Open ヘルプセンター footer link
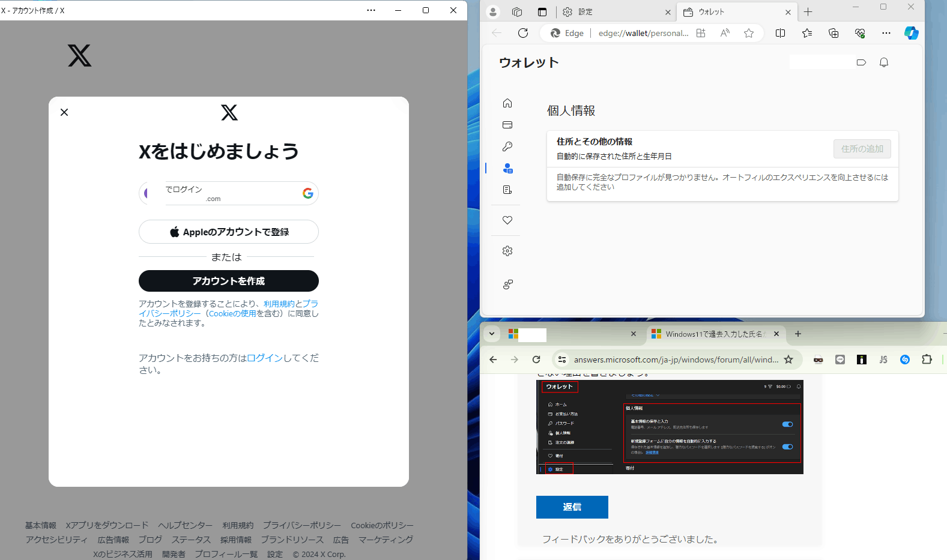 [x=186, y=525]
